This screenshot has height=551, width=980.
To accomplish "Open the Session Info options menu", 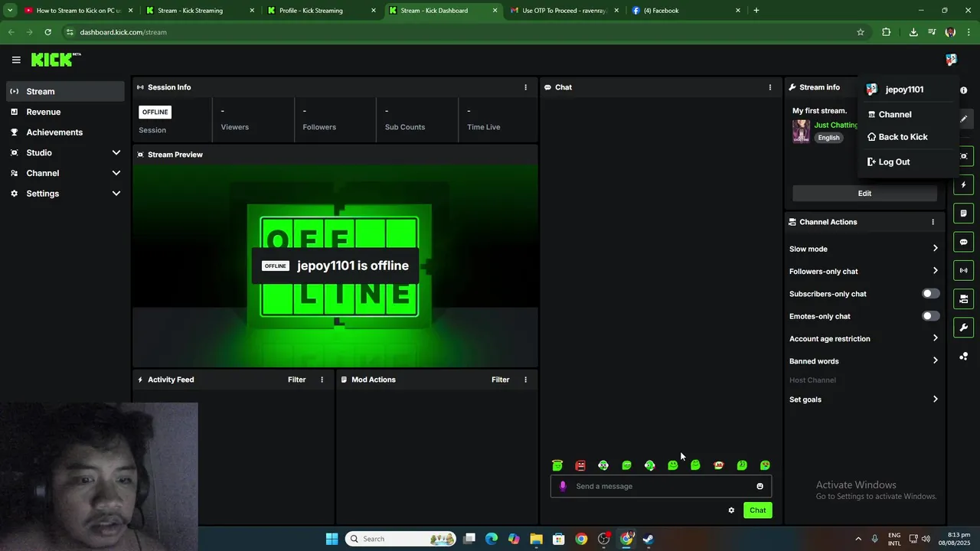I will point(525,87).
